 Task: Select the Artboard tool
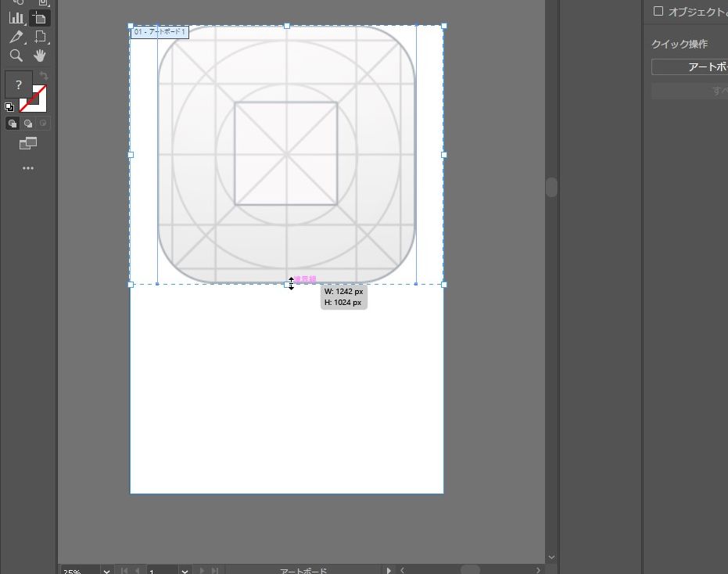click(40, 17)
